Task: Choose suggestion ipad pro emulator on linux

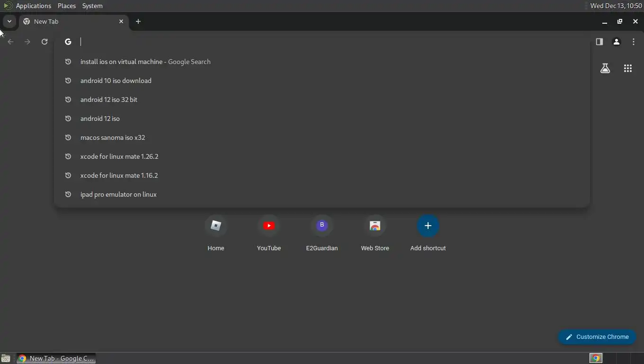Action: pos(322,194)
